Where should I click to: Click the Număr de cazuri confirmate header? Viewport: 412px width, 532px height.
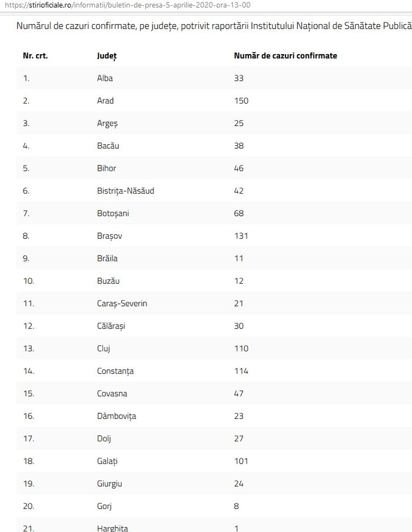[285, 56]
